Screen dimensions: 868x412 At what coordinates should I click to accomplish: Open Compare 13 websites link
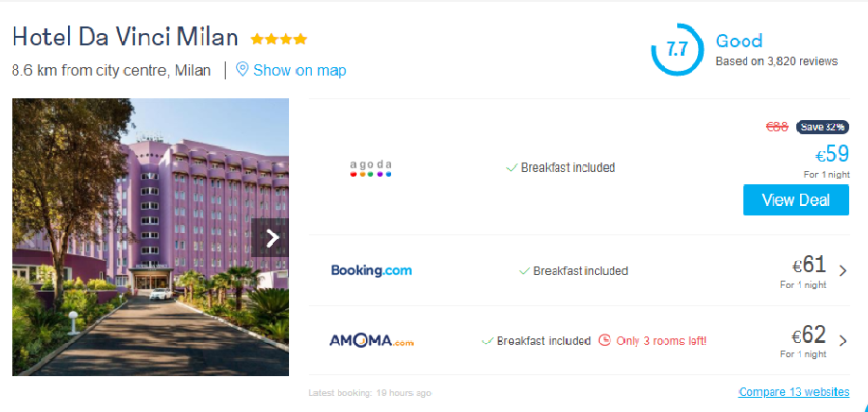794,392
